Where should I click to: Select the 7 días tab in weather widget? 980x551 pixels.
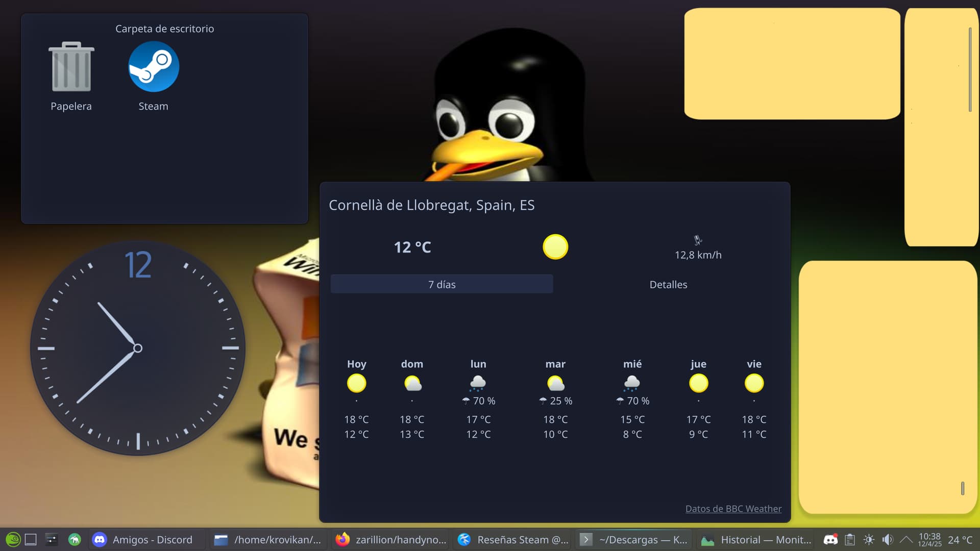[442, 284]
